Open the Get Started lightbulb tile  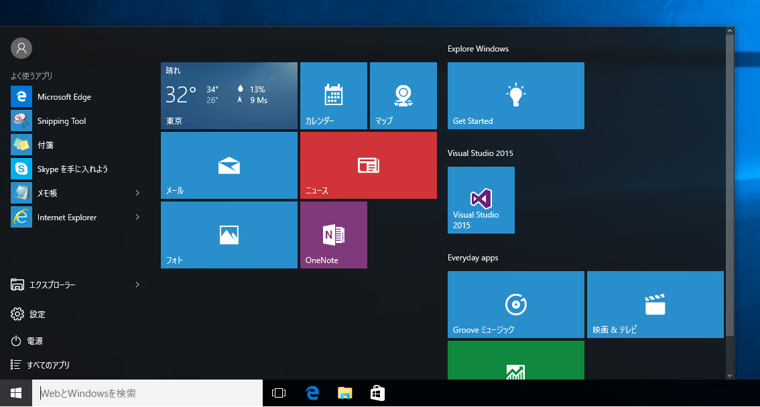tap(516, 95)
